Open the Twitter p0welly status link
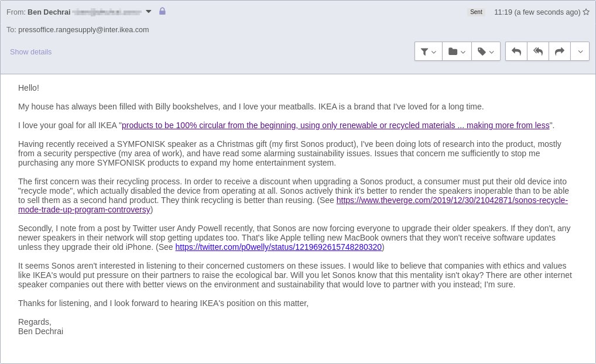596x364 pixels. (278, 247)
